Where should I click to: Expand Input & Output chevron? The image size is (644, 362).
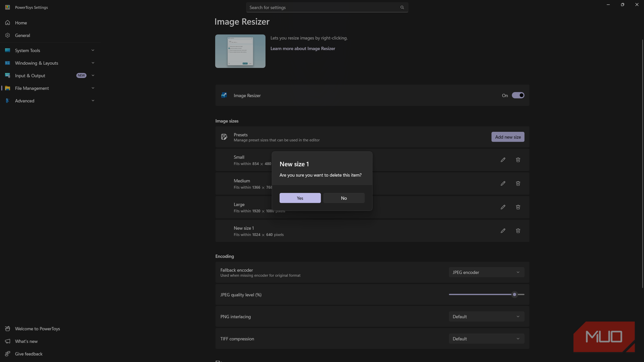tap(93, 75)
